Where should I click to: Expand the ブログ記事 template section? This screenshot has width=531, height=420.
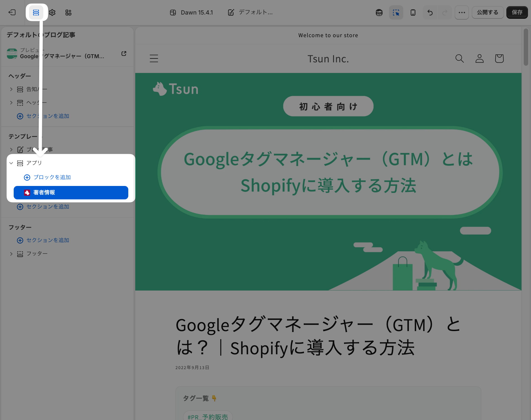point(11,150)
